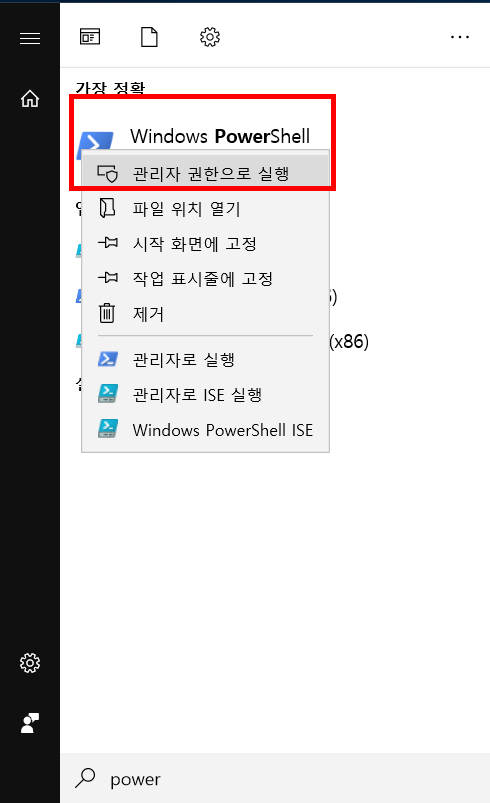The width and height of the screenshot is (490, 803).
Task: Click 제거 with the trash icon
Action: coord(205,313)
